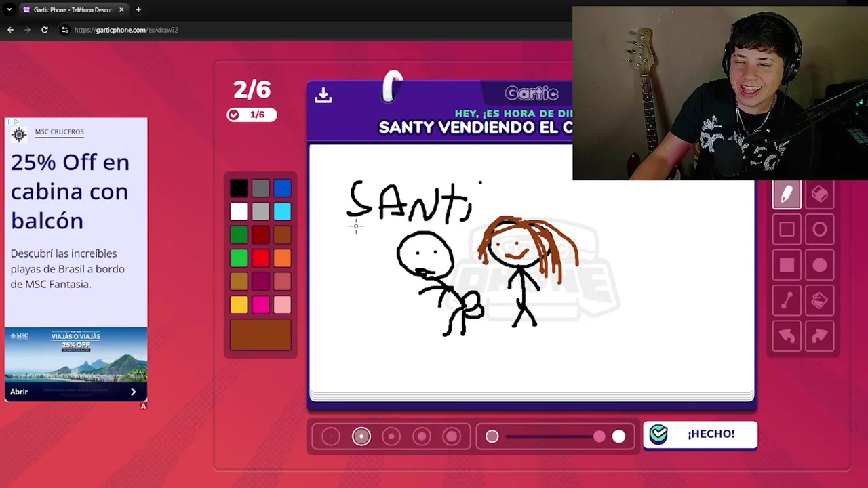Click the ¡HECHO! done button
Screen dimensions: 868x488
[x=700, y=434]
